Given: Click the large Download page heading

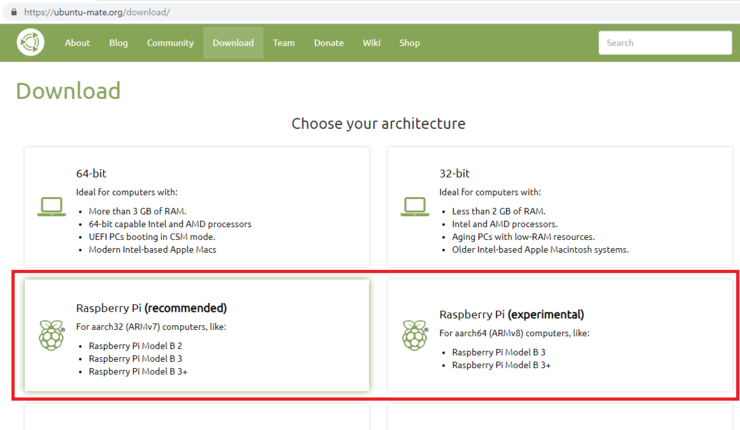Looking at the screenshot, I should [x=68, y=91].
